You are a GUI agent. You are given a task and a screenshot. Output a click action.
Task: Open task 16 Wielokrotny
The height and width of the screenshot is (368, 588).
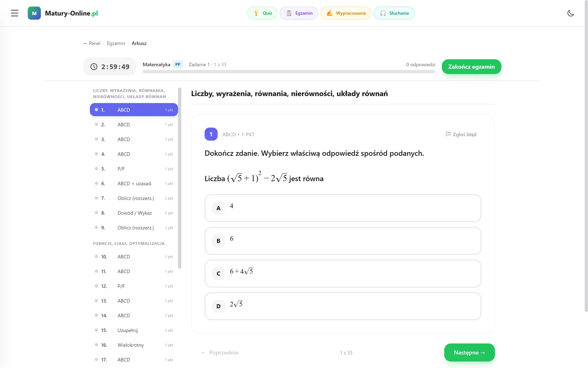coord(134,345)
